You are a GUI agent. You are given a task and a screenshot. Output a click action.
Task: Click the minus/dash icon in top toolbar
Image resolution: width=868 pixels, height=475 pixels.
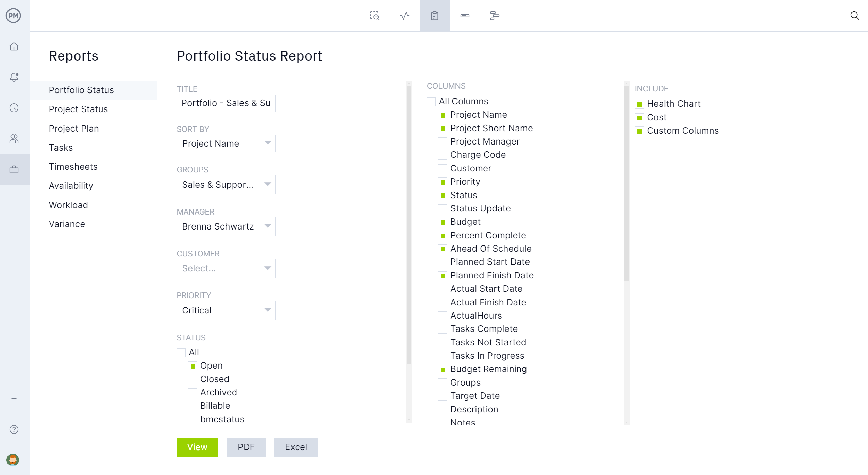465,16
